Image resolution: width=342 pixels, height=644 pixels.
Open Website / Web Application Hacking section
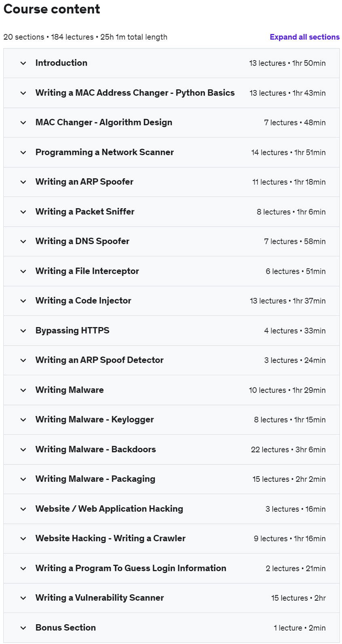pos(109,509)
